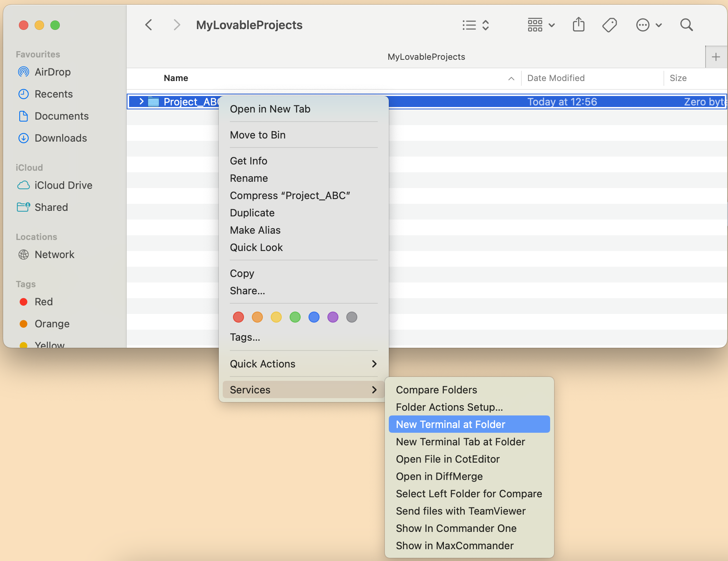Open the Recents view

click(x=54, y=94)
